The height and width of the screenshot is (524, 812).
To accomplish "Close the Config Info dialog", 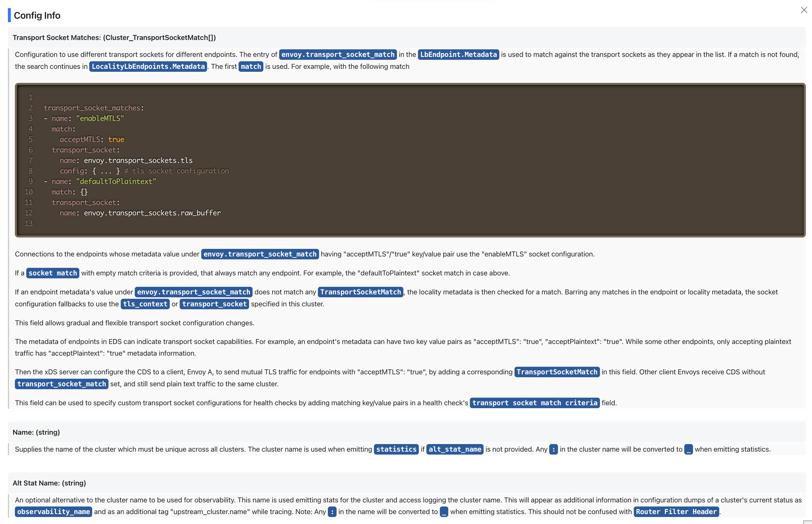I will (x=804, y=10).
